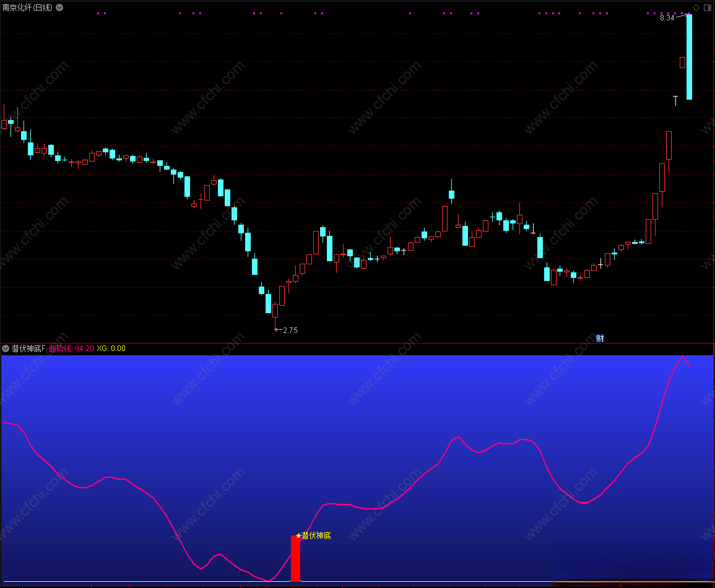Image resolution: width=715 pixels, height=588 pixels.
Task: Expand the 潜伏神底F indicator menu arrow
Action: pos(6,348)
